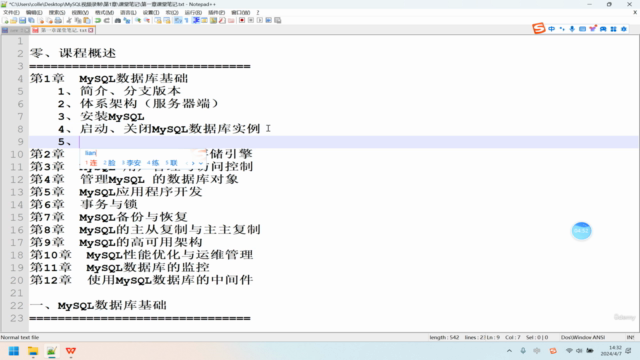The height and width of the screenshot is (360, 640).
Task: Open the 设置(T) menu
Action: tap(151, 13)
